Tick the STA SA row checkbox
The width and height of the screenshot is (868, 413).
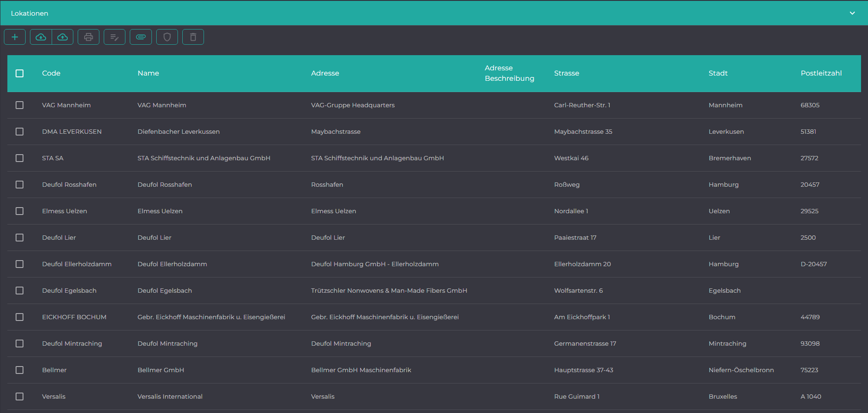[20, 158]
